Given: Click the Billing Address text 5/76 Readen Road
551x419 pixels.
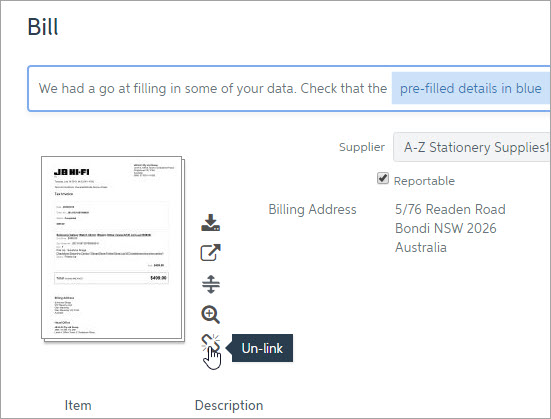Looking at the screenshot, I should [x=450, y=209].
